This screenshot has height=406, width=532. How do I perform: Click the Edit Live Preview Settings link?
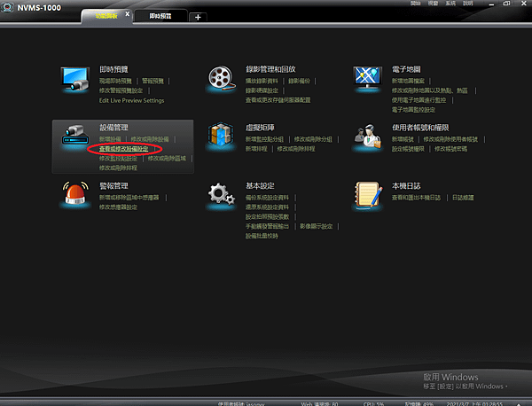coord(131,100)
